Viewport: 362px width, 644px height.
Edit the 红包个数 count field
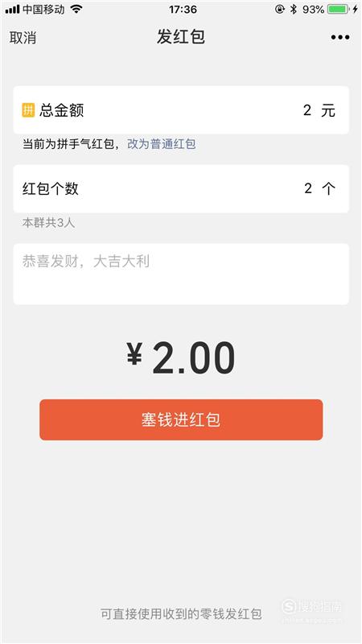181,189
